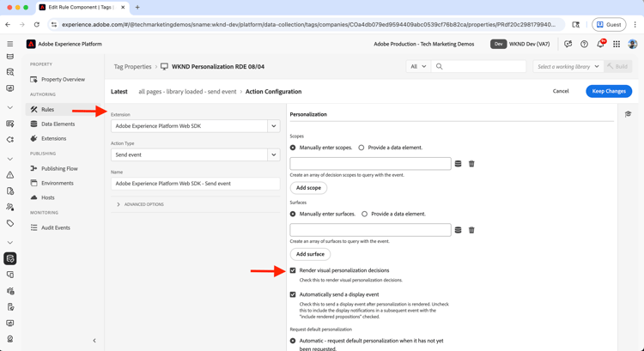Expand the first left rail chevron section

[10, 107]
